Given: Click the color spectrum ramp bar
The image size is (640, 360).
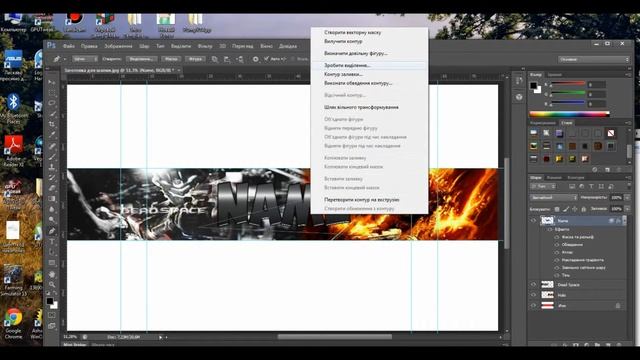Looking at the screenshot, I should coord(569,114).
